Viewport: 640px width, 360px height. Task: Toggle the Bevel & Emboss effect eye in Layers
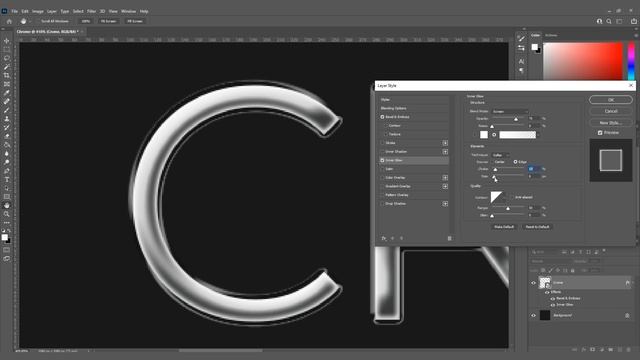point(553,298)
